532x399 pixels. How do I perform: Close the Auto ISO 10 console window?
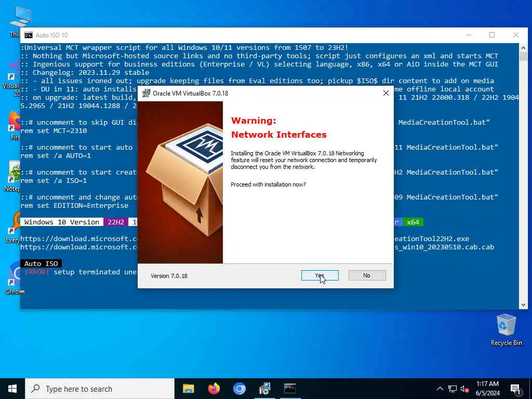516,35
